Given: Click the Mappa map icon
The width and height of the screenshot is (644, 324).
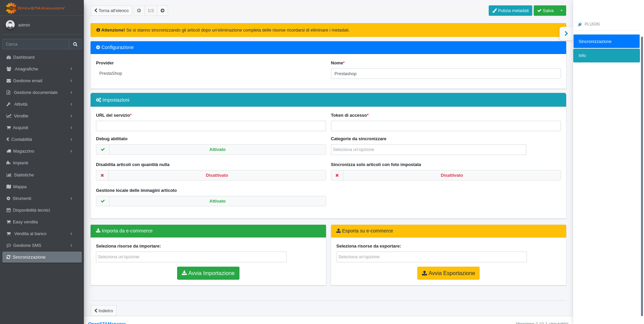Looking at the screenshot, I should pos(9,187).
